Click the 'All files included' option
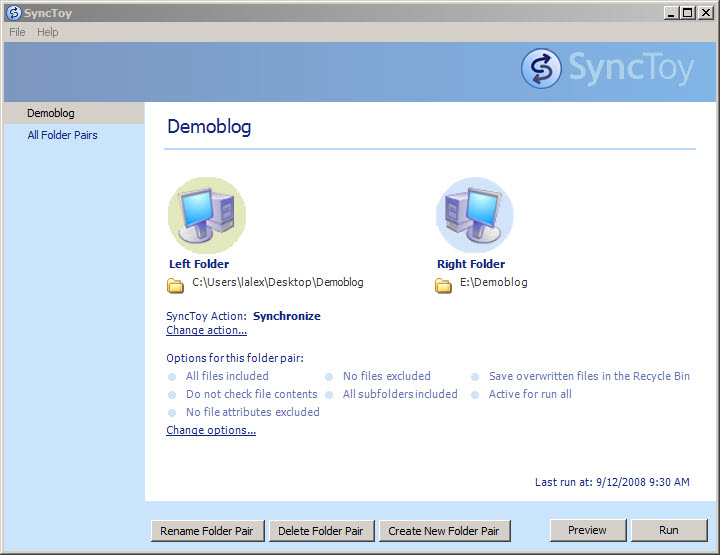720x555 pixels. click(227, 376)
